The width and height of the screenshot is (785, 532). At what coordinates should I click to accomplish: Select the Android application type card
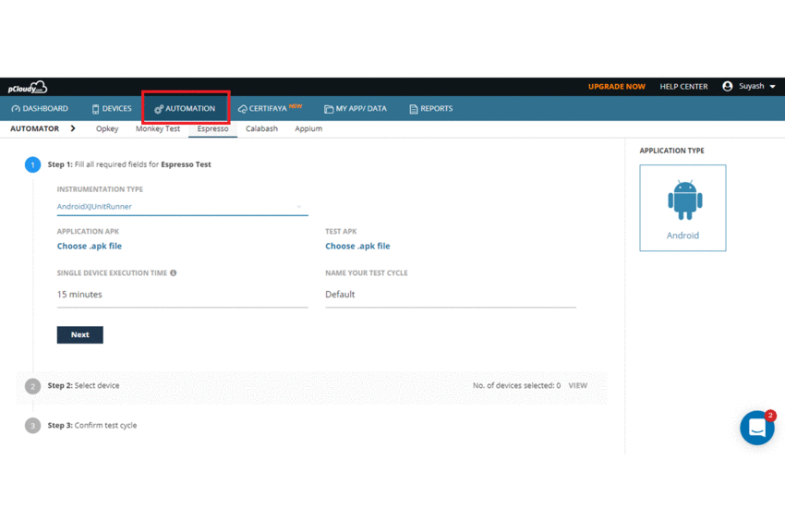coord(682,208)
